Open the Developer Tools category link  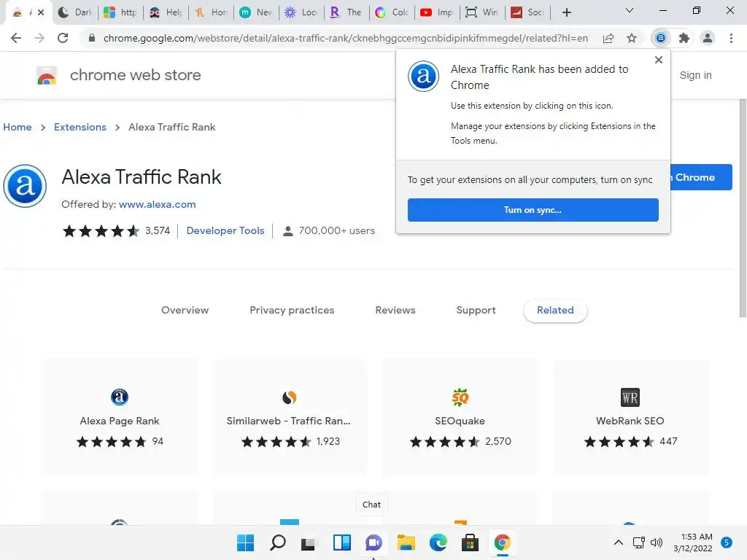(x=225, y=230)
